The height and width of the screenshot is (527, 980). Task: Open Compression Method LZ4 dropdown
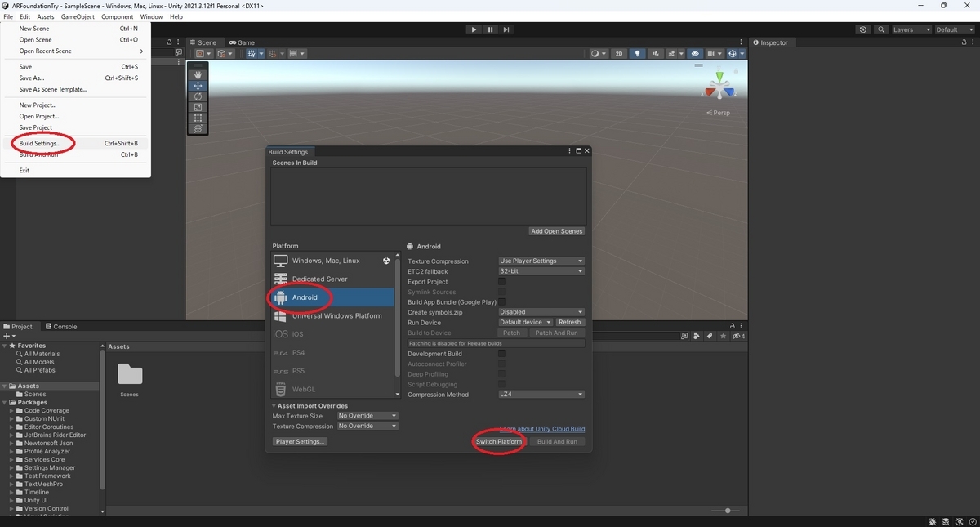coord(541,395)
